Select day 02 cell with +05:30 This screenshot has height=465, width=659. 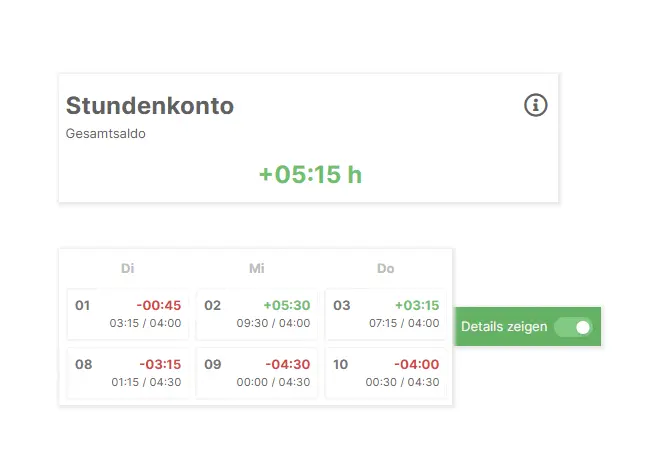pyautogui.click(x=257, y=314)
